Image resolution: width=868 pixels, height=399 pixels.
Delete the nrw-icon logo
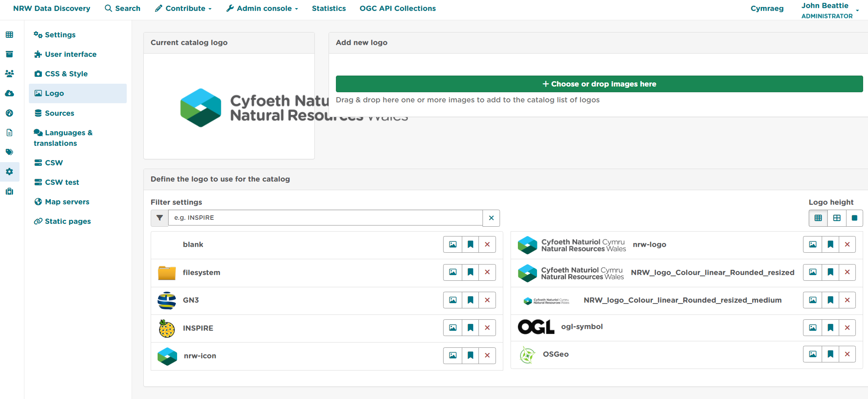tap(487, 356)
